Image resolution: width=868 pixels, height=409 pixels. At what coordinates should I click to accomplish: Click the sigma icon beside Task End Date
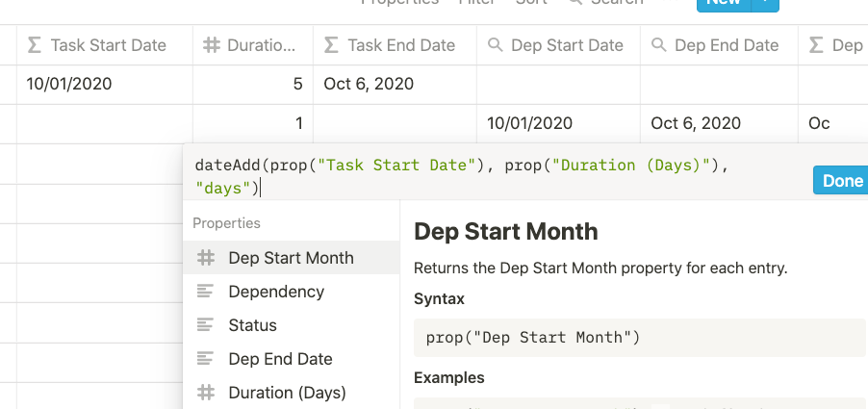332,45
